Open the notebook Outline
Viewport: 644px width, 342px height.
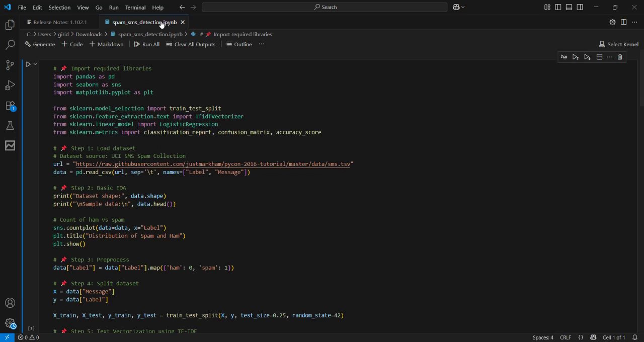point(238,44)
